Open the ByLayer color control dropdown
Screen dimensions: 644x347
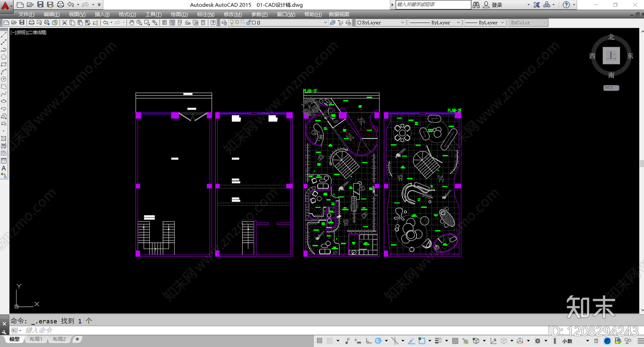coord(381,23)
